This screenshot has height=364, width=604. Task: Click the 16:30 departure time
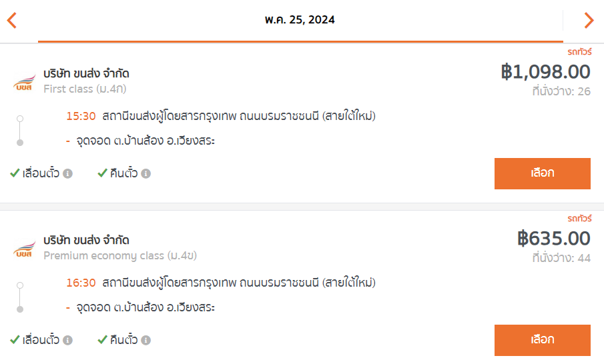[81, 283]
